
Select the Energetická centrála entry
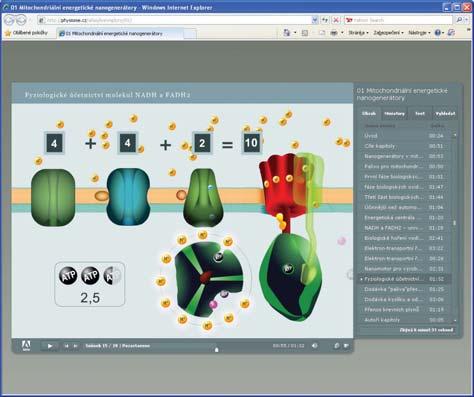coord(405,218)
